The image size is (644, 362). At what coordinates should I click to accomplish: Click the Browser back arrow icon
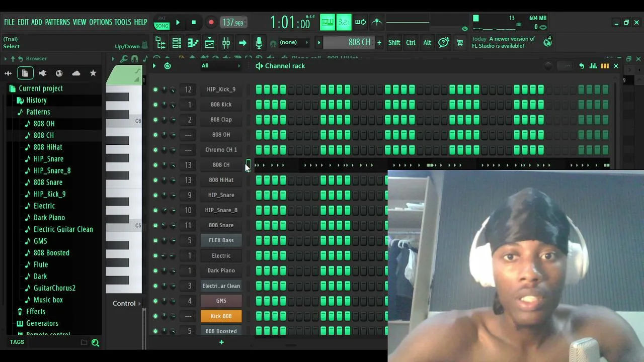point(21,59)
